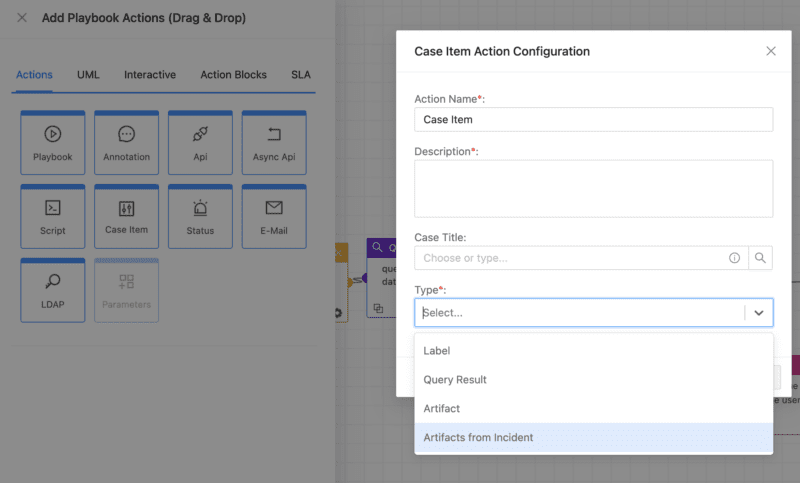Switch to the UML tab

click(88, 75)
